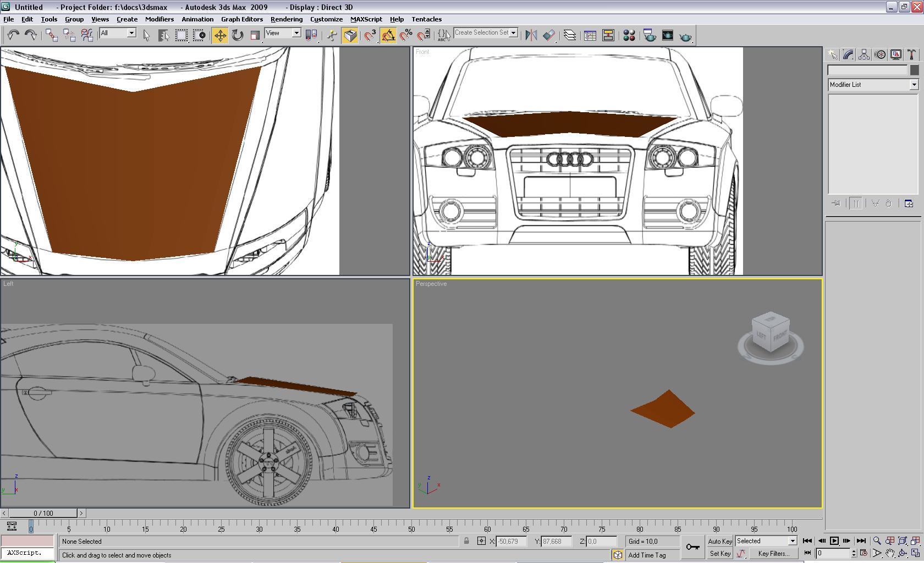The height and width of the screenshot is (563, 924).
Task: Activate the Select and Rotate tool
Action: 238,35
